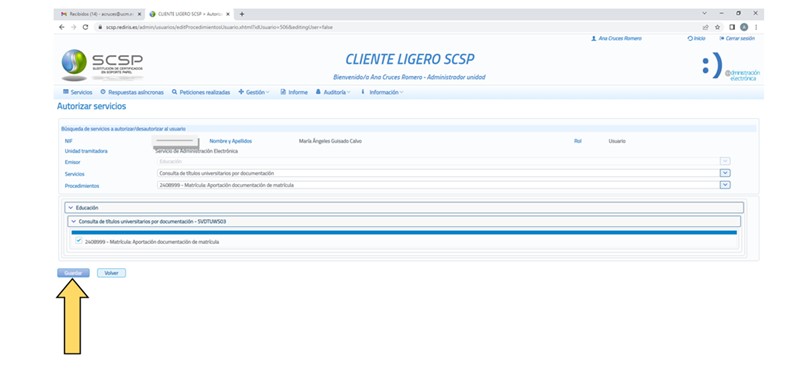
Task: Share the page using the share icon
Action: 706,27
